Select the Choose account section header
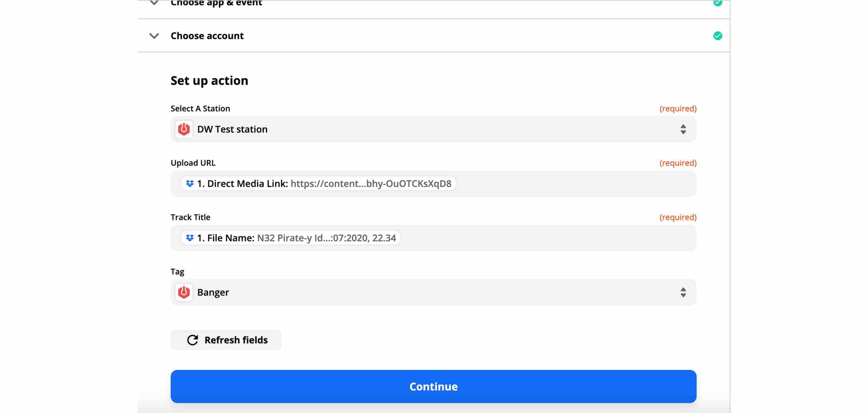 (207, 35)
